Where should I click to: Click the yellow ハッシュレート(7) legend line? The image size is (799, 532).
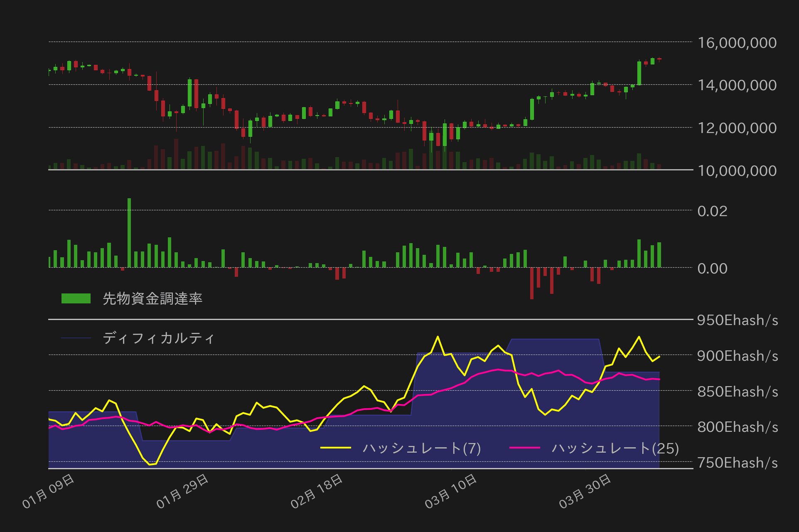click(336, 448)
